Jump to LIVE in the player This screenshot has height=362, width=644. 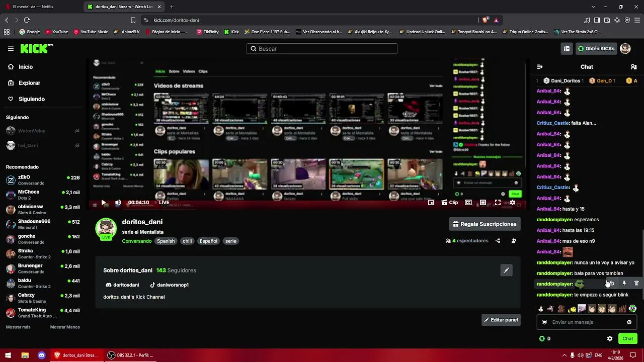click(164, 203)
